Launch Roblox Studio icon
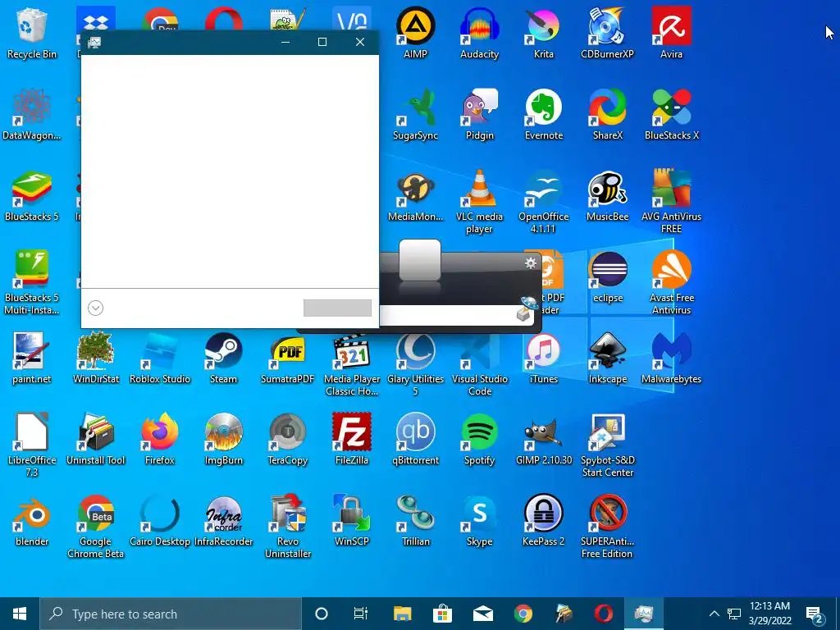The width and height of the screenshot is (840, 630). pos(160,358)
